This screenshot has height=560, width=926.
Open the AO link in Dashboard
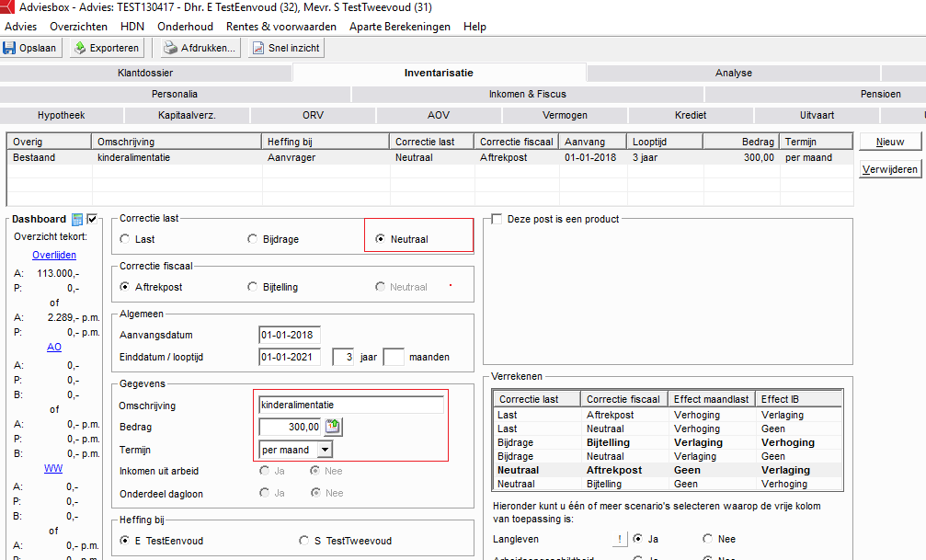53,347
